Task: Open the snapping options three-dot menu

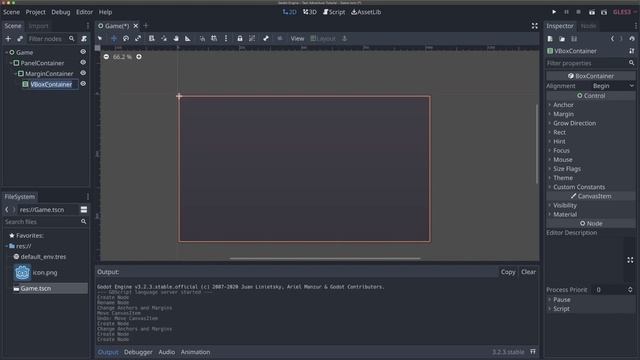Action: 226,38
